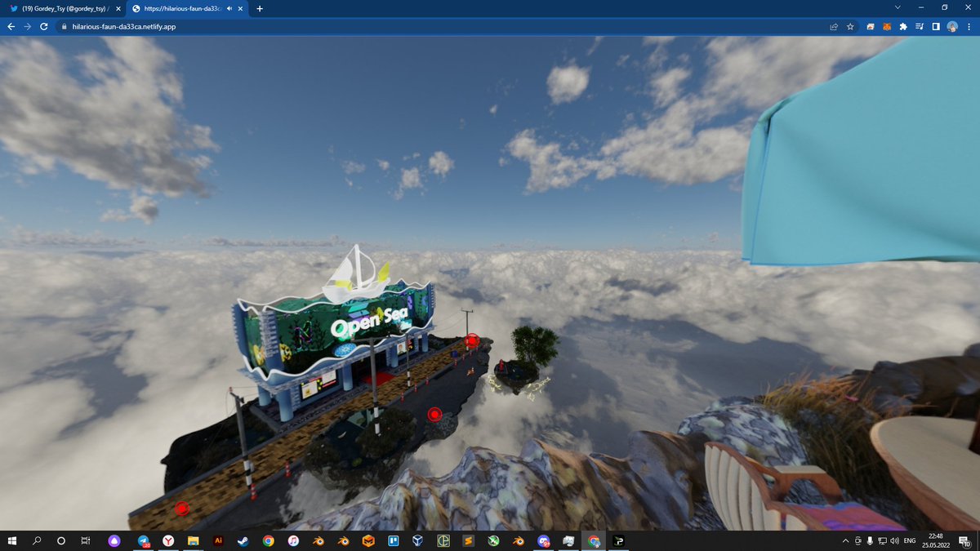
Task: Switch the ENG input language
Action: (910, 540)
